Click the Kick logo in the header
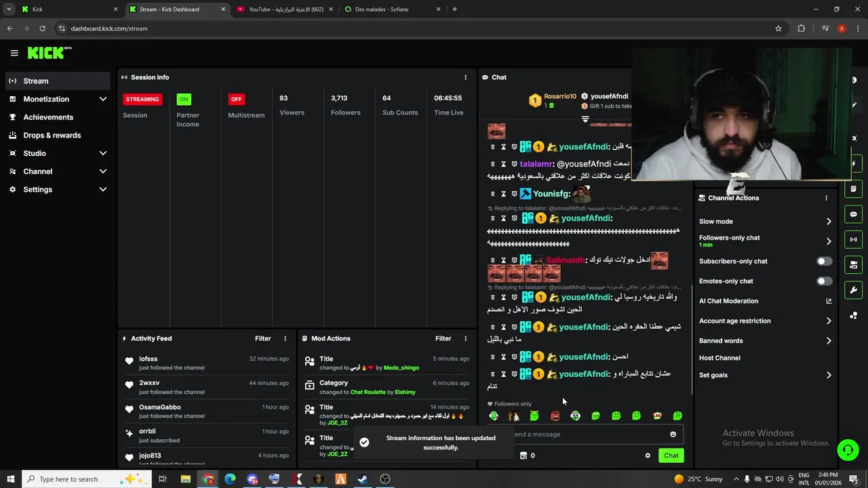Viewport: 868px width, 488px height. point(49,53)
